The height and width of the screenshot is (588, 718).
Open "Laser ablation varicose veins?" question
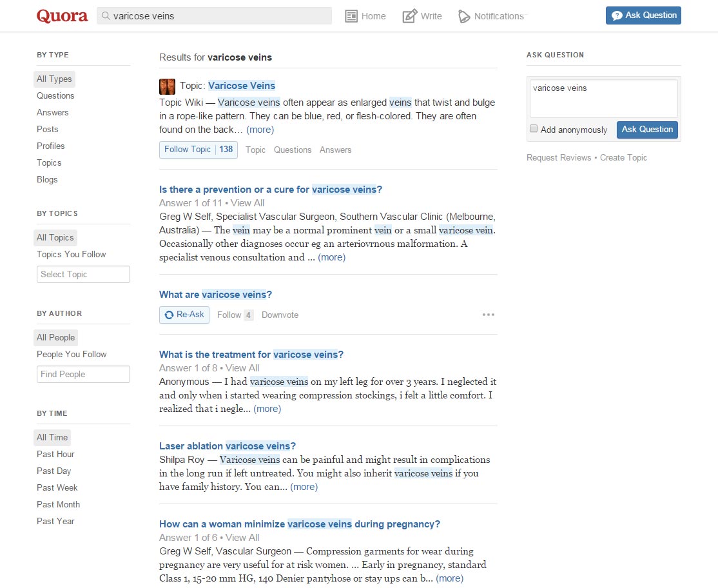(228, 446)
